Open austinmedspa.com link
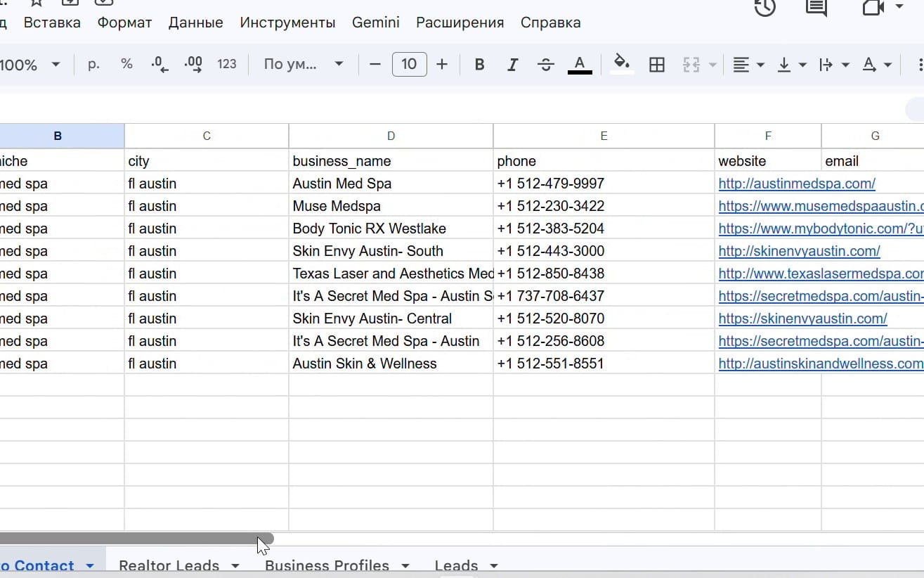 797,184
